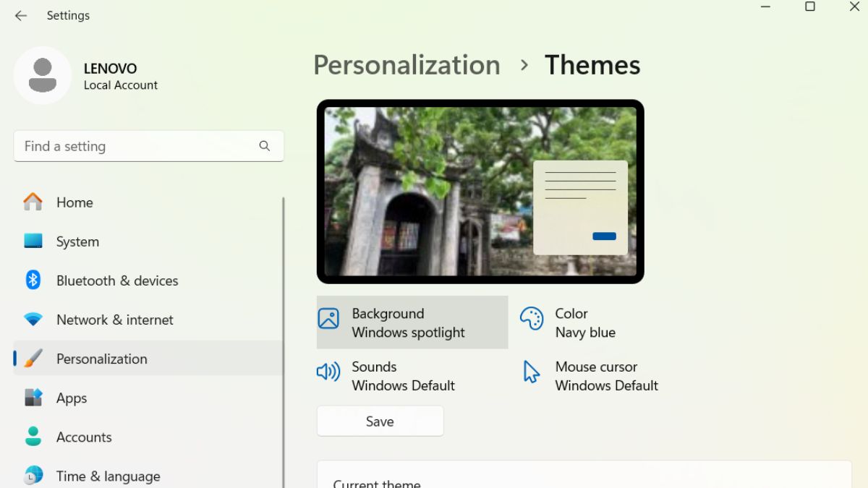
Task: Click the Sounds speaker icon
Action: [x=328, y=372]
